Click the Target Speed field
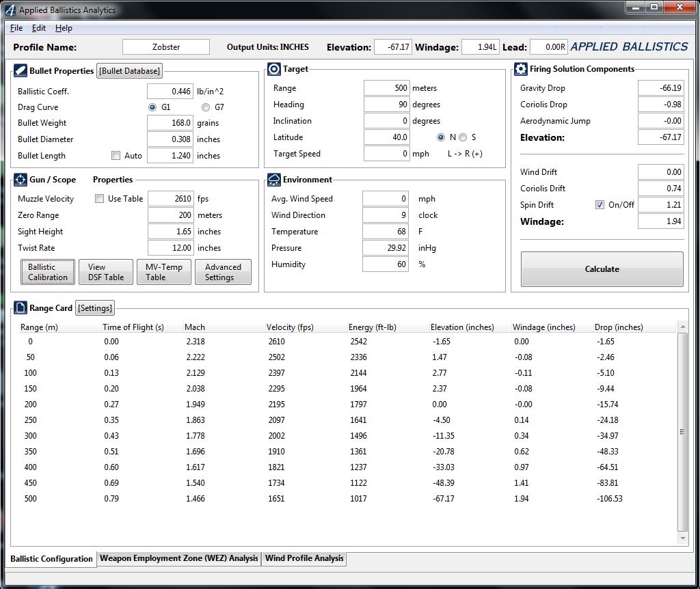Image resolution: width=700 pixels, height=589 pixels. [x=387, y=154]
